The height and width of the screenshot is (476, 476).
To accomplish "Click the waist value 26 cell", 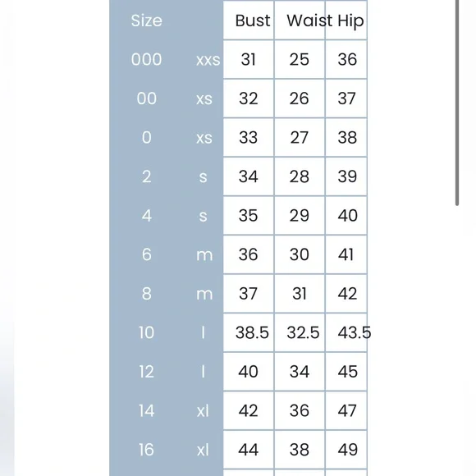I will 300,98.
